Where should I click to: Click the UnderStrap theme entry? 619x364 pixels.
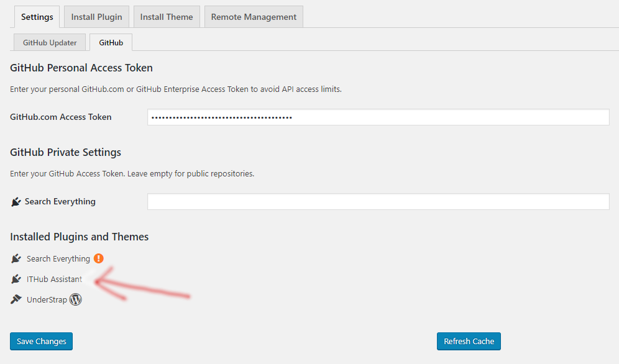47,300
